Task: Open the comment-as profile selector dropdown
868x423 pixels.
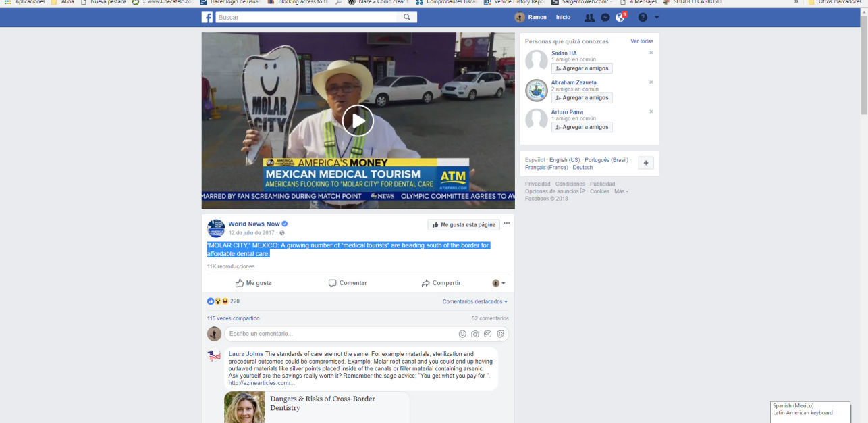Action: point(498,283)
